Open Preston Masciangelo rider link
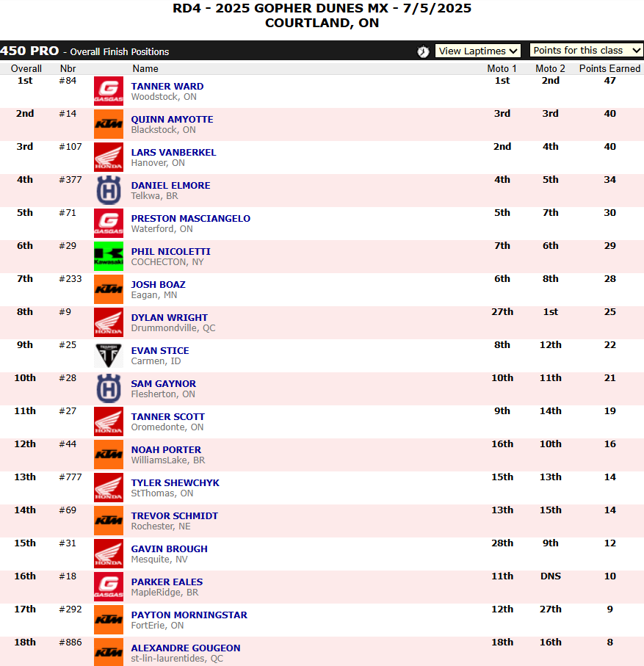The height and width of the screenshot is (666, 644). pyautogui.click(x=191, y=218)
